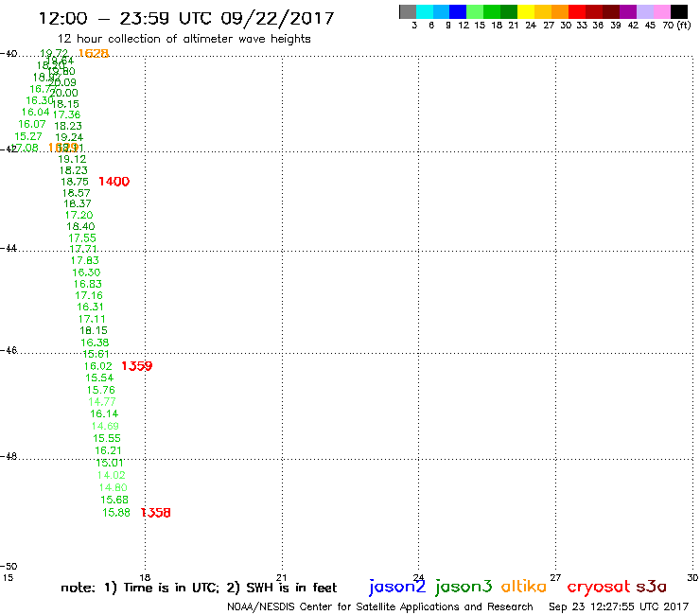Click the note about Time in UTC

click(x=199, y=588)
